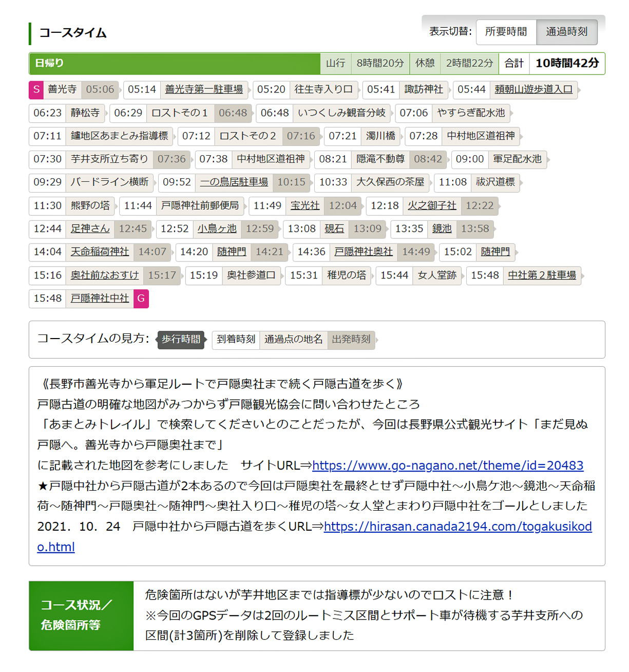This screenshot has width=629, height=672.
Task: Open the 善光寺第一駐車場 waypoint link
Action: tap(204, 89)
